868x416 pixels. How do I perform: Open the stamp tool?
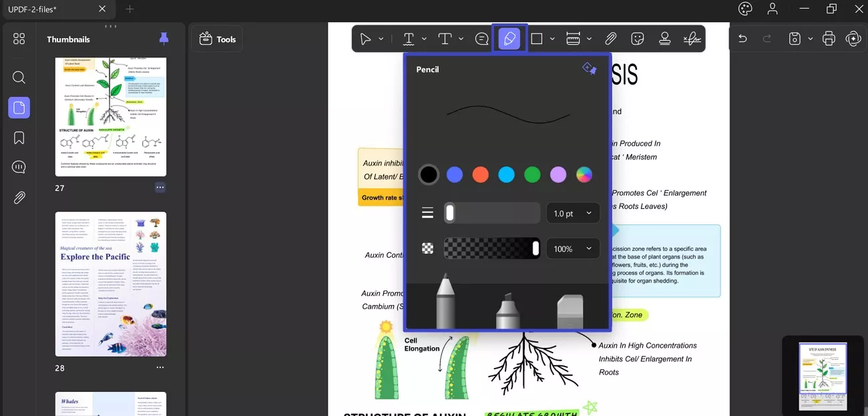click(664, 39)
